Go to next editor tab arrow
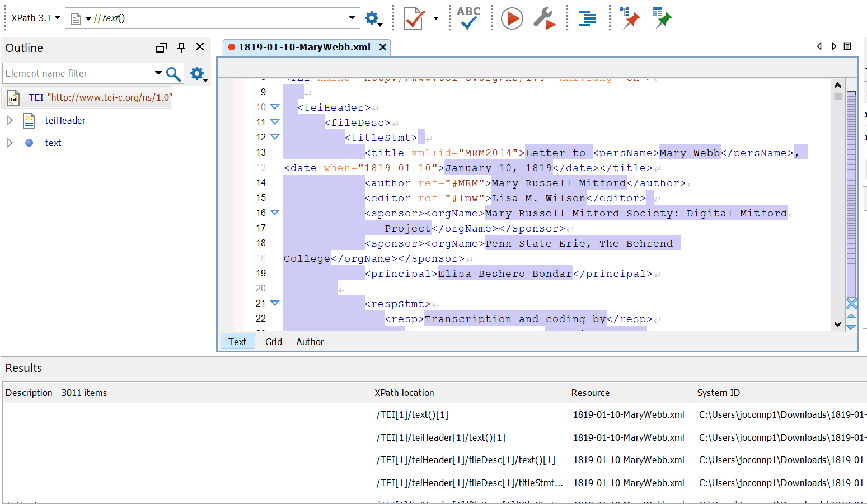 click(834, 46)
